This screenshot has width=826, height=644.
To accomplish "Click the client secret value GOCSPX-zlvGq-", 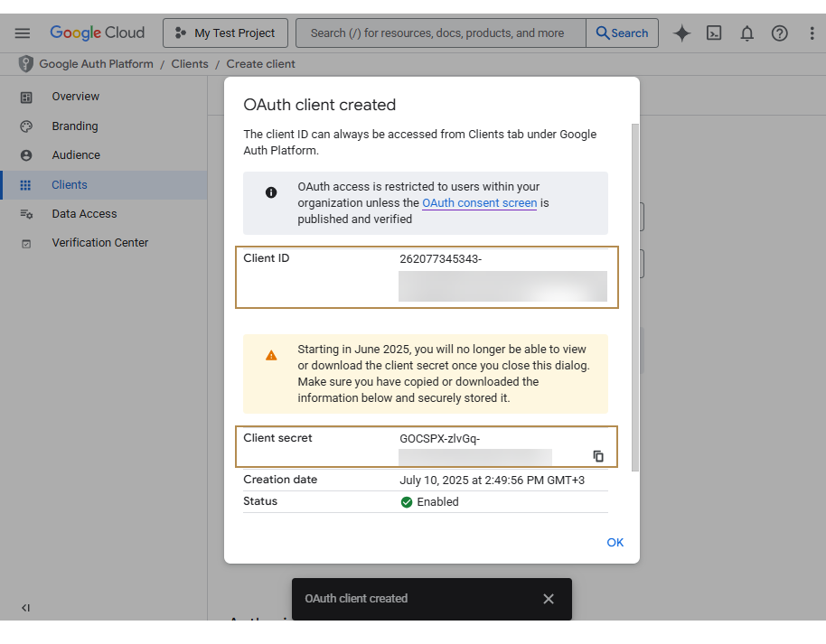I will point(439,439).
